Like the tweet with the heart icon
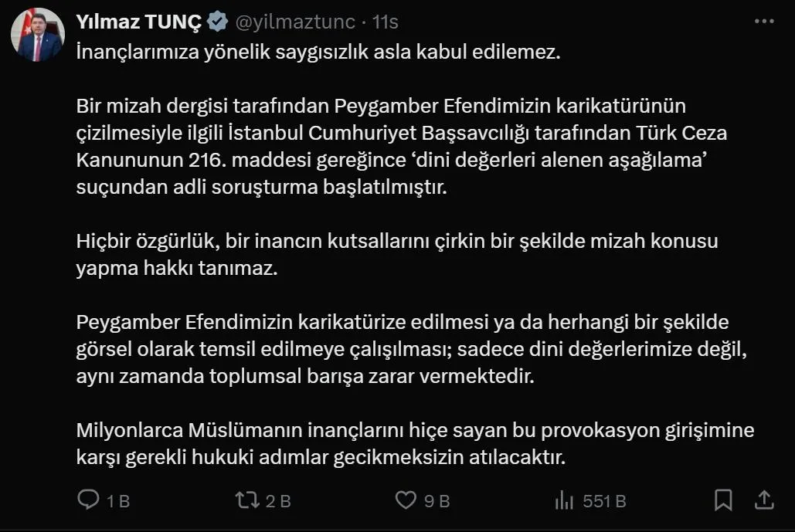795x532 pixels. pyautogui.click(x=406, y=500)
